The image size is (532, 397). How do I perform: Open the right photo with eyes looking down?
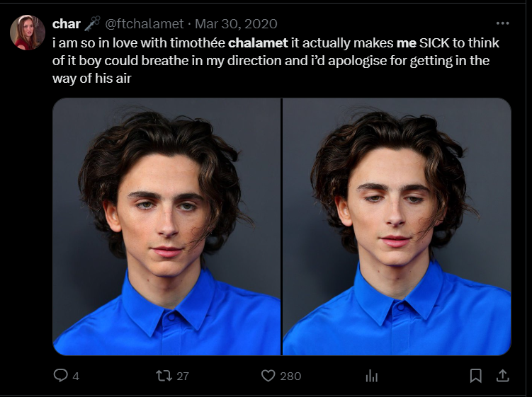point(397,226)
